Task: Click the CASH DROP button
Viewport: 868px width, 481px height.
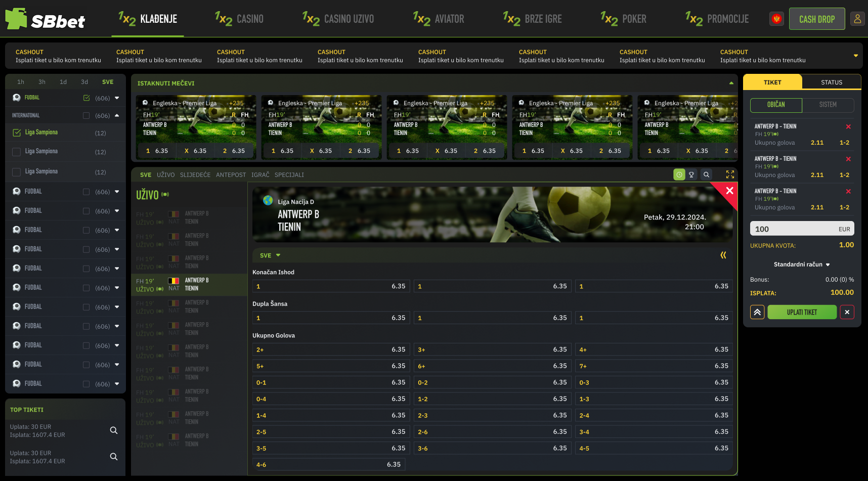Action: [x=816, y=19]
